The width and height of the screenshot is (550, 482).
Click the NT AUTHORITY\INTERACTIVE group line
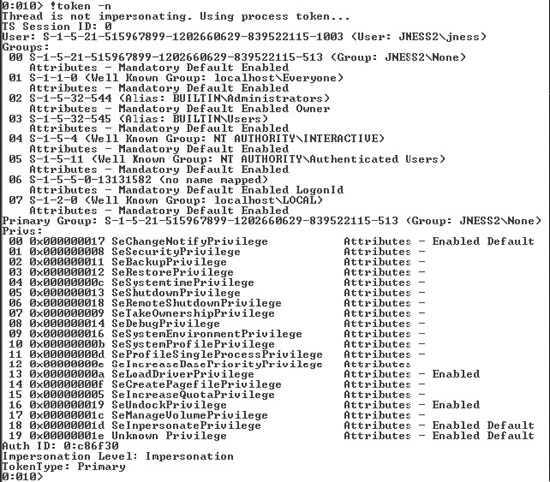pos(196,139)
